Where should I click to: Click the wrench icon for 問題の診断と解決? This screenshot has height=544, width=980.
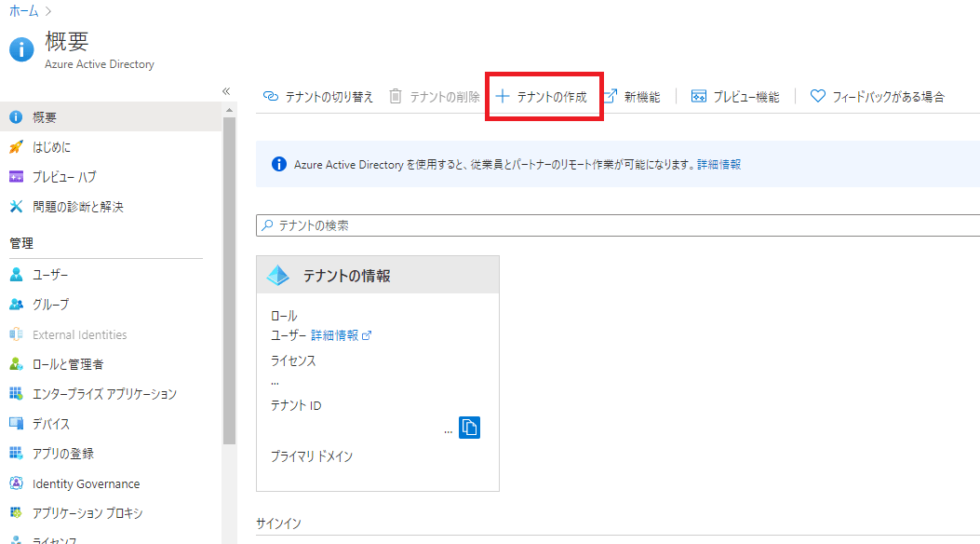coord(16,207)
